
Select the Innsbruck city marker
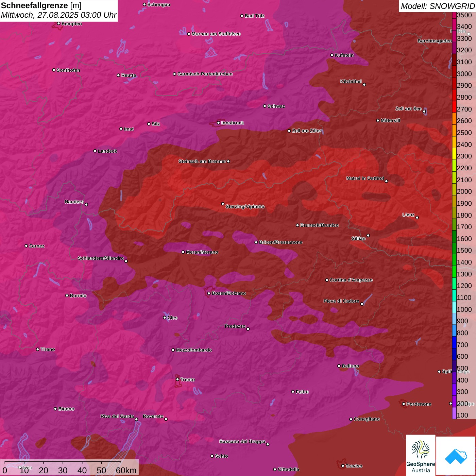[219, 123]
